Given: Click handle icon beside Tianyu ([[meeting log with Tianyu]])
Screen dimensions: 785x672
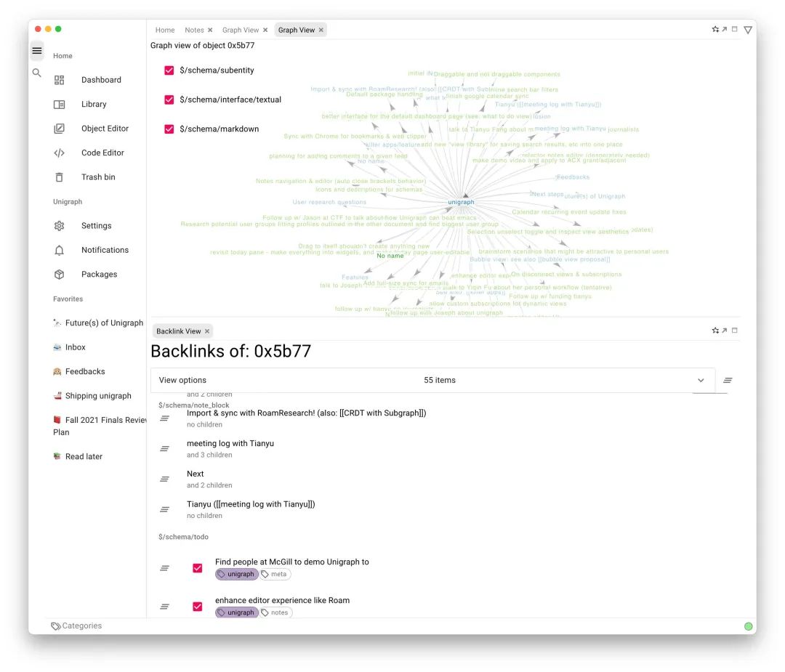Looking at the screenshot, I should coord(164,509).
